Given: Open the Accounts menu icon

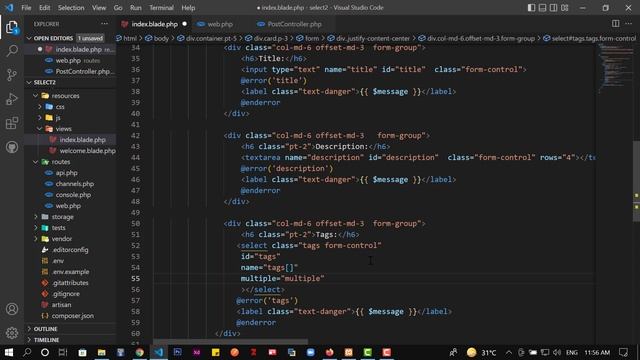Looking at the screenshot, I should point(12,309).
